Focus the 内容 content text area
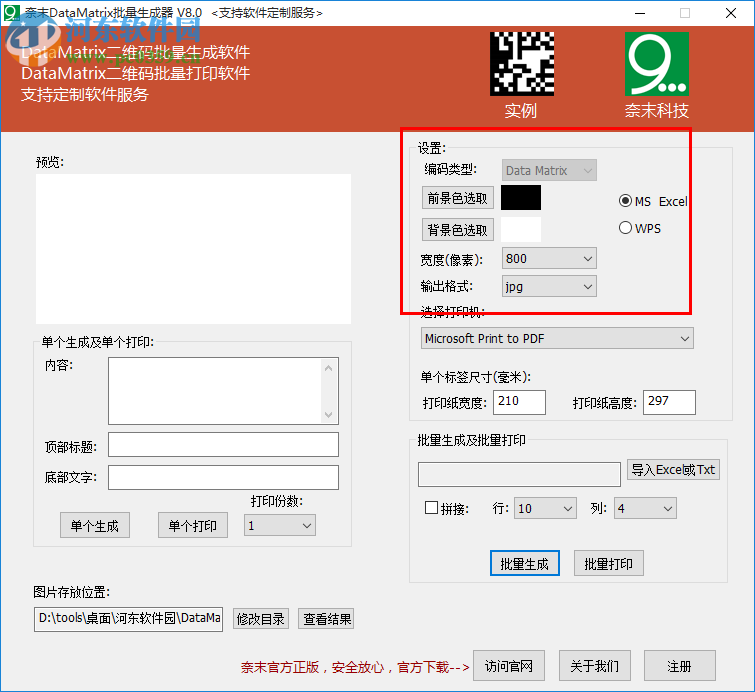The width and height of the screenshot is (755, 692). tap(223, 391)
